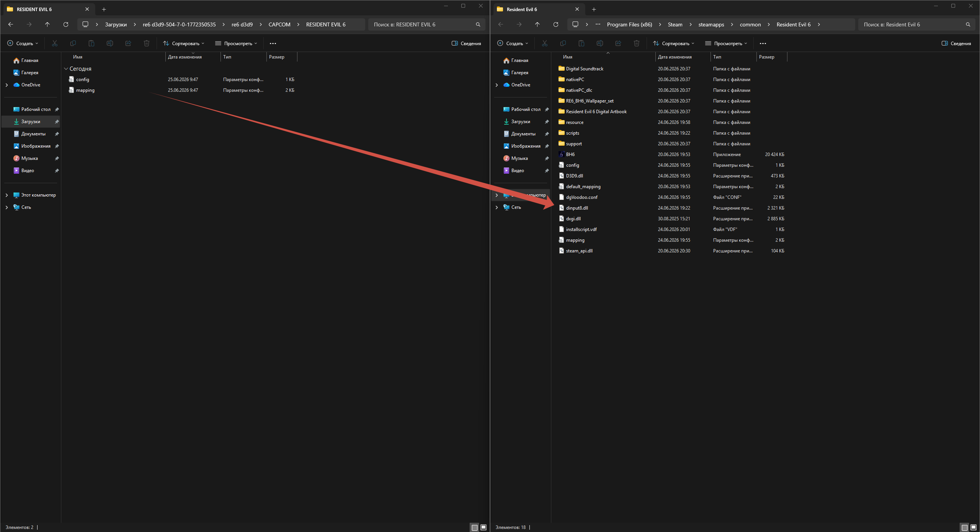Click common in the right window address bar
The image size is (980, 532).
pyautogui.click(x=750, y=24)
